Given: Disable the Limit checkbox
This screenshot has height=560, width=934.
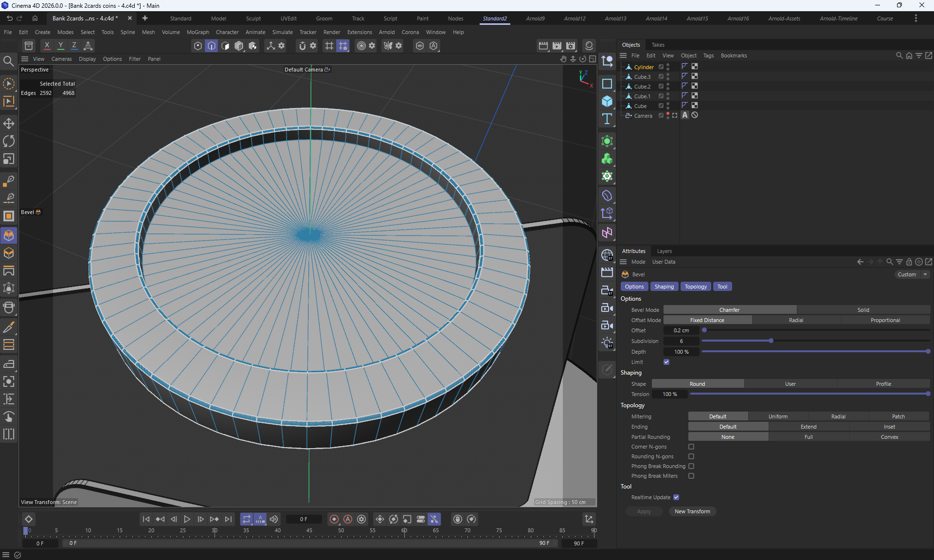Looking at the screenshot, I should [x=666, y=362].
